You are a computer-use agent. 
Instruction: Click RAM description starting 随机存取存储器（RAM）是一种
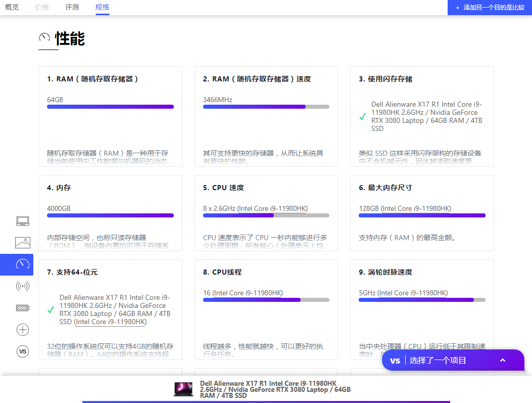(x=108, y=157)
